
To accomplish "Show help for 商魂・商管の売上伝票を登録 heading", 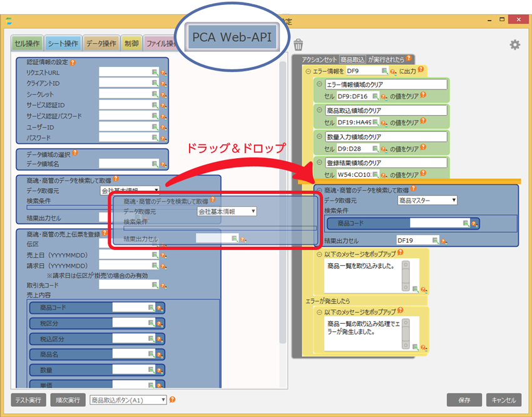I will (x=105, y=233).
